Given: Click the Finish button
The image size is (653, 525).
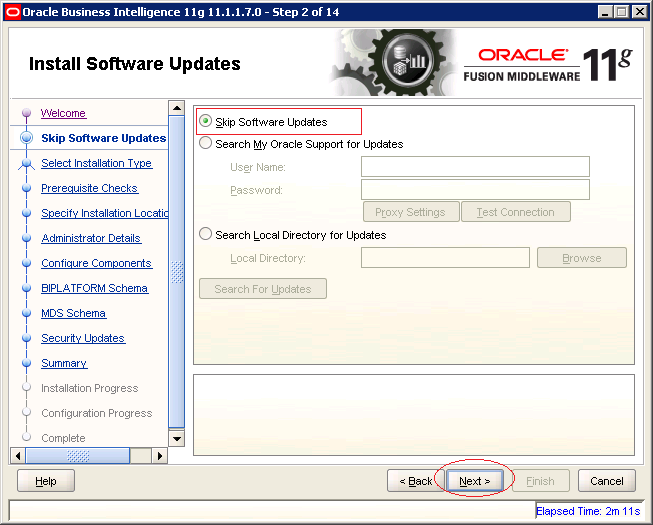Looking at the screenshot, I should pos(541,481).
